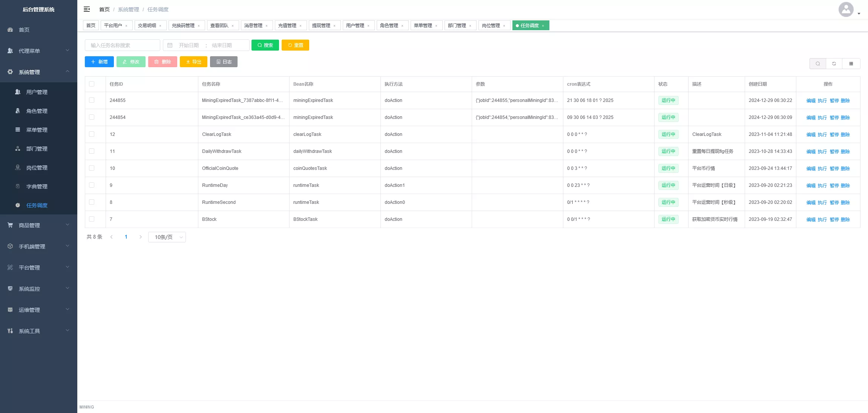Screen dimensions: 868x413
Task: Switch to the 首页 tab
Action: tap(91, 26)
